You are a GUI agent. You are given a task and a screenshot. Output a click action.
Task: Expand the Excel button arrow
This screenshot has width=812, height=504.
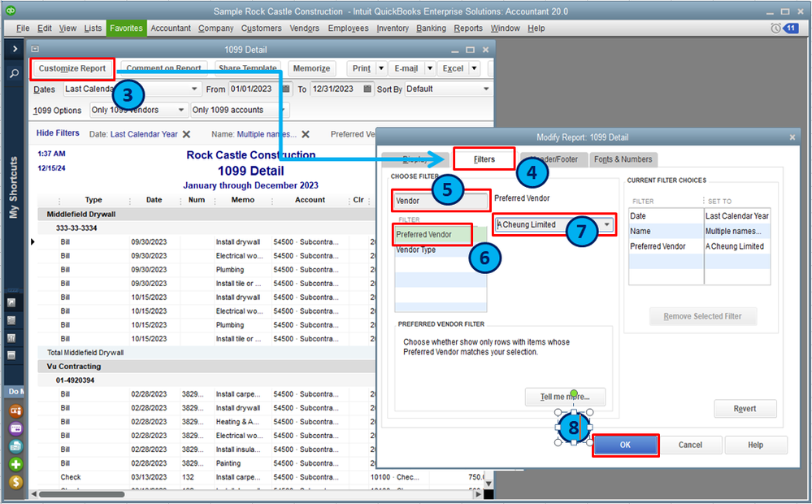[x=475, y=68]
